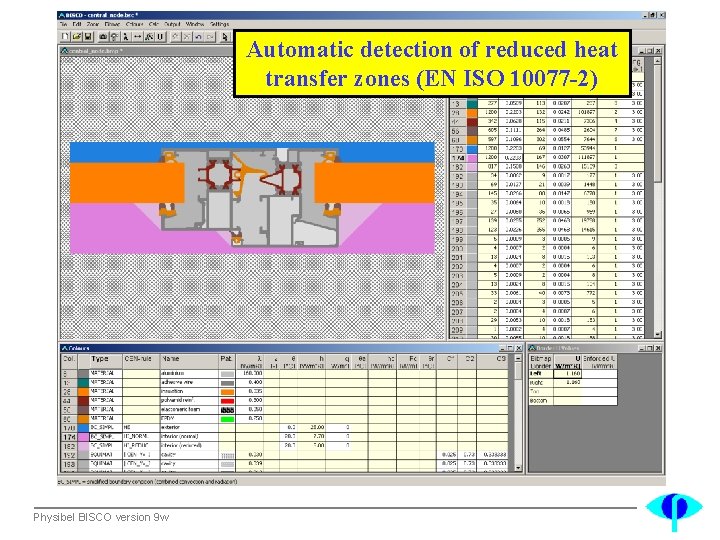Click the horizontal double-arrow toolbar icon
Image resolution: width=720 pixels, height=540 pixels.
[x=137, y=36]
